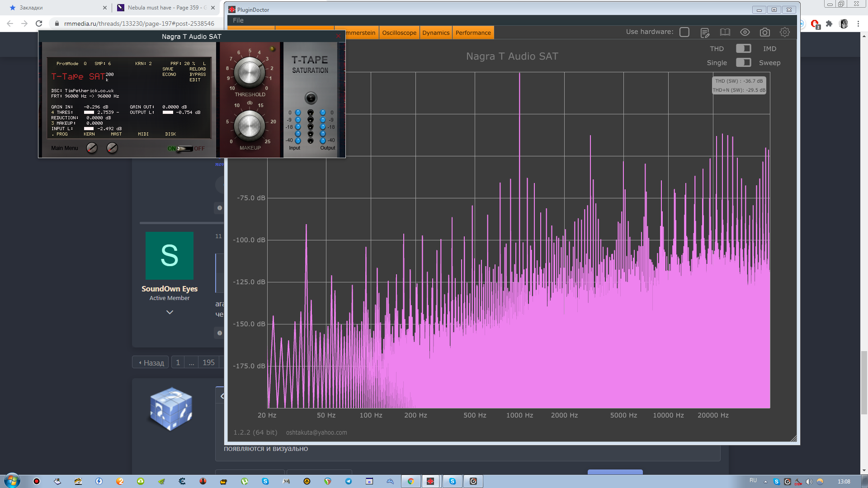Viewport: 868px width, 488px height.
Task: Click the page vertical scrollbar
Action: pos(864,382)
